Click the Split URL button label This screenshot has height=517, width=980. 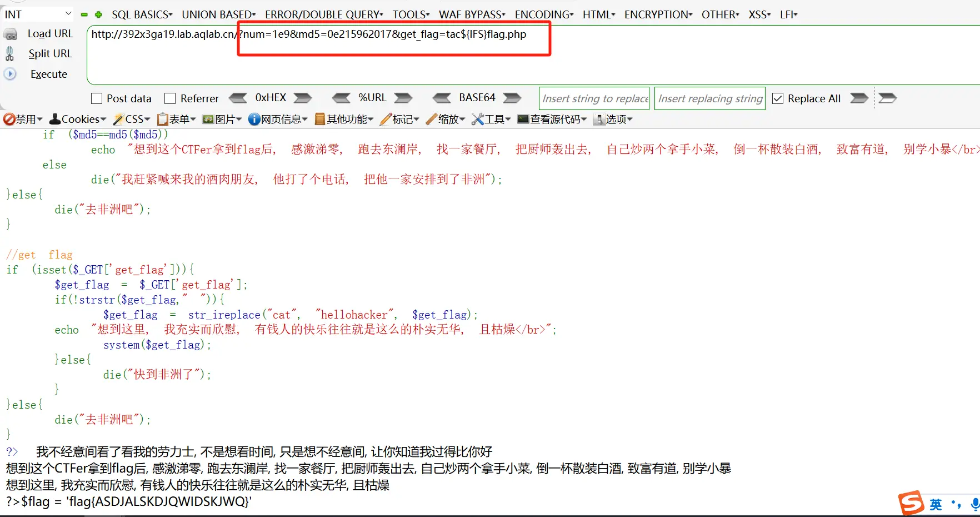tap(50, 54)
